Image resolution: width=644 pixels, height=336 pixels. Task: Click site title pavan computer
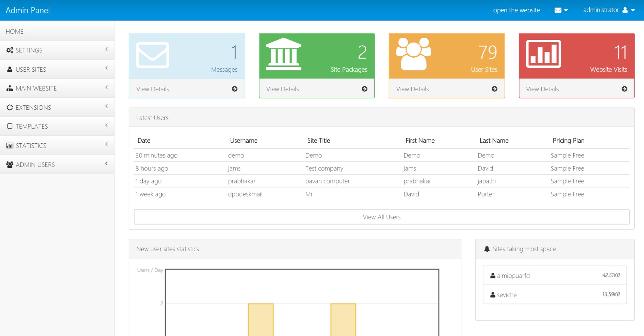[328, 181]
